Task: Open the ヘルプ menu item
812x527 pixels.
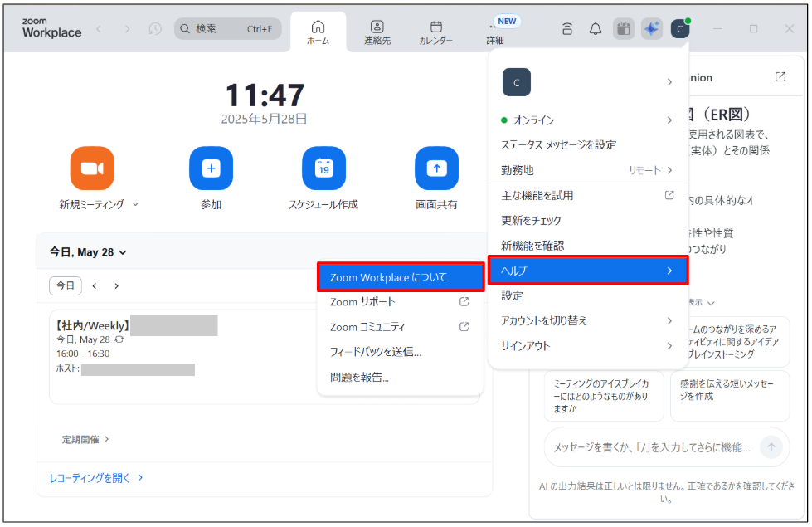Action: pos(588,271)
